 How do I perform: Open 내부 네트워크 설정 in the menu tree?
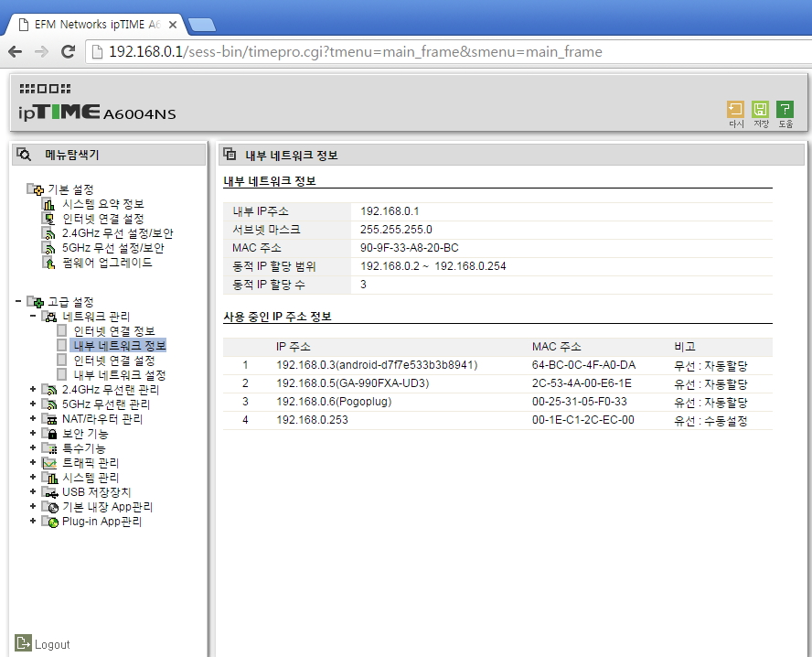119,374
